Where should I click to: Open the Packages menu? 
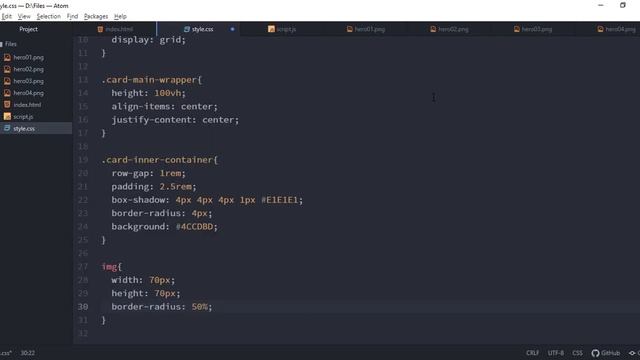96,16
